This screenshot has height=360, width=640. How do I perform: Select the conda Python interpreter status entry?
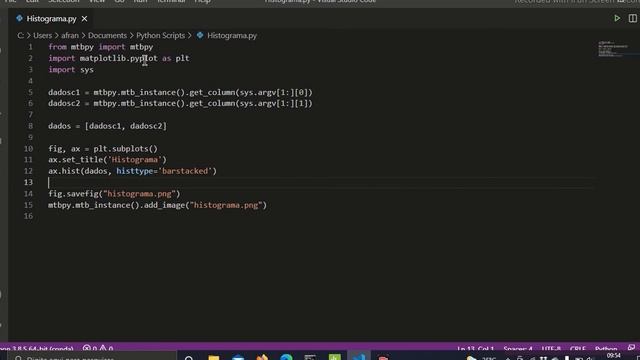coord(37,349)
